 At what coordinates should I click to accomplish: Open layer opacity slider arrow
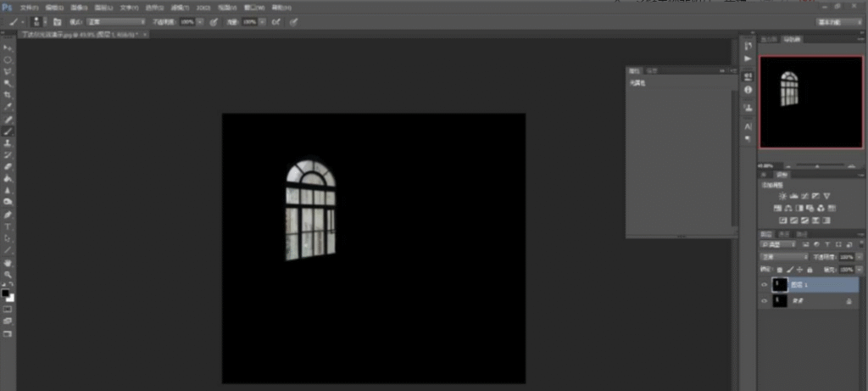pyautogui.click(x=859, y=257)
